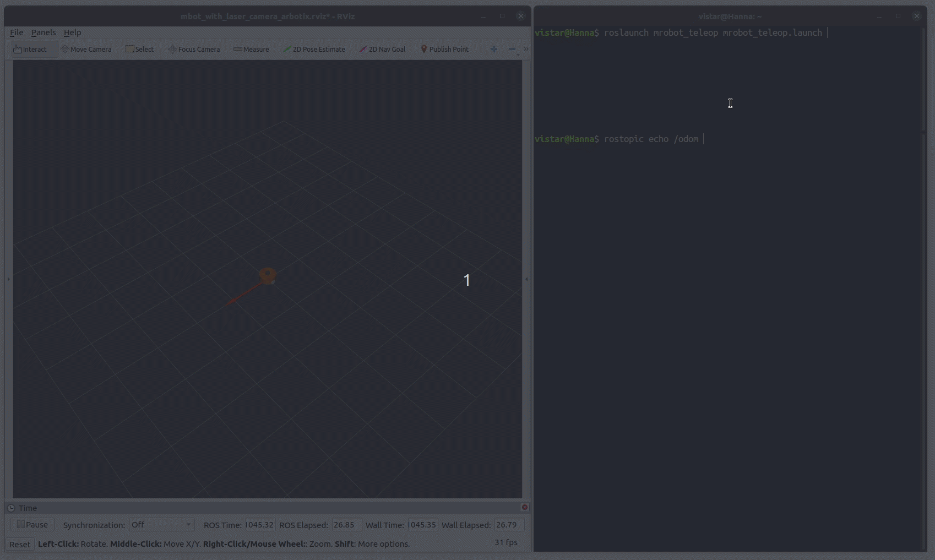Pick the Measure tool
The height and width of the screenshot is (560, 935).
251,49
